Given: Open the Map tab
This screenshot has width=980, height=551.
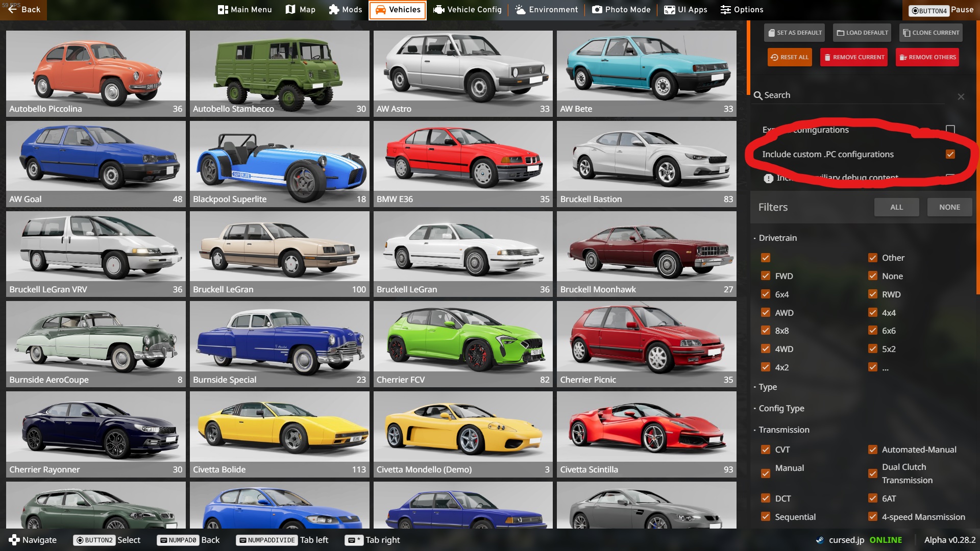Looking at the screenshot, I should [301, 10].
